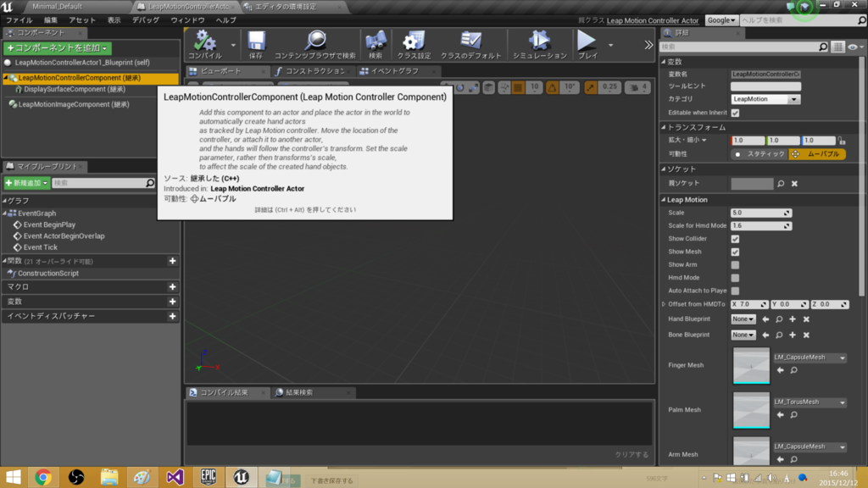Click Hand Blueprint browse magnifier icon
The image size is (868, 488).
click(x=779, y=319)
